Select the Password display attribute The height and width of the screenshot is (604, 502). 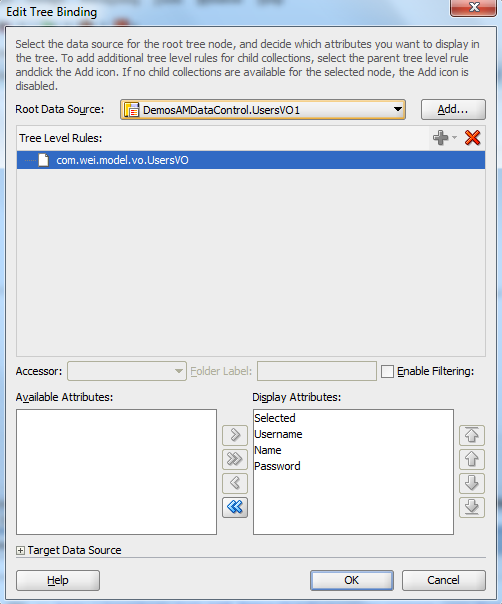coord(277,466)
